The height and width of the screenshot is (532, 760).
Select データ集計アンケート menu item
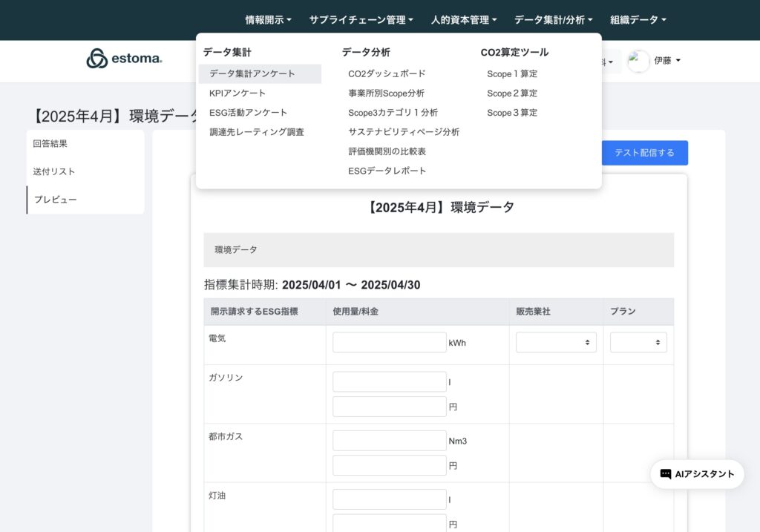tap(252, 73)
